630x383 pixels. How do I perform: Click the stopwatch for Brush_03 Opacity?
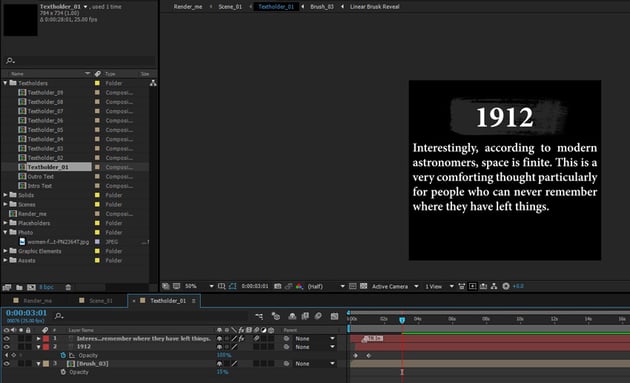pos(63,372)
